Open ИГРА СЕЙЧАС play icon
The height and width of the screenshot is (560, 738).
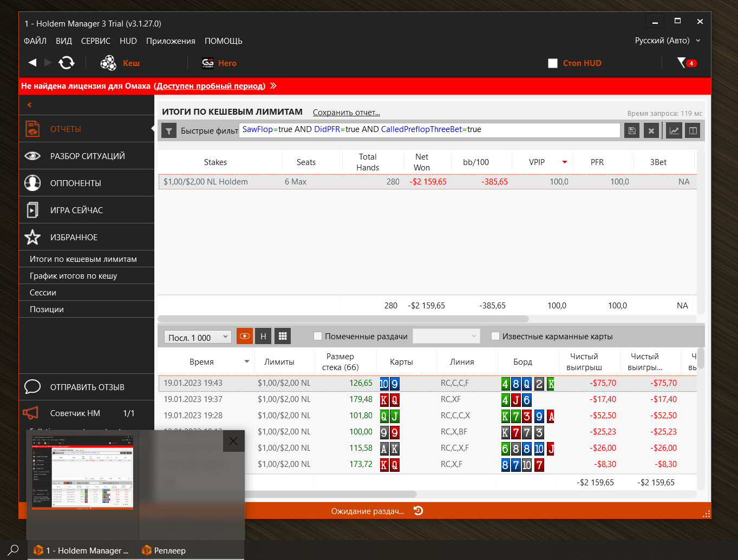[32, 210]
